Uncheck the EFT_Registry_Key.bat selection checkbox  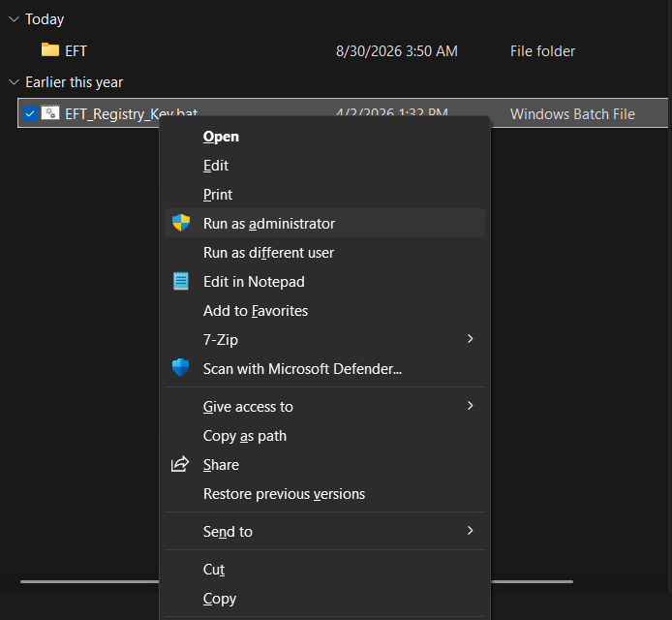(x=30, y=113)
